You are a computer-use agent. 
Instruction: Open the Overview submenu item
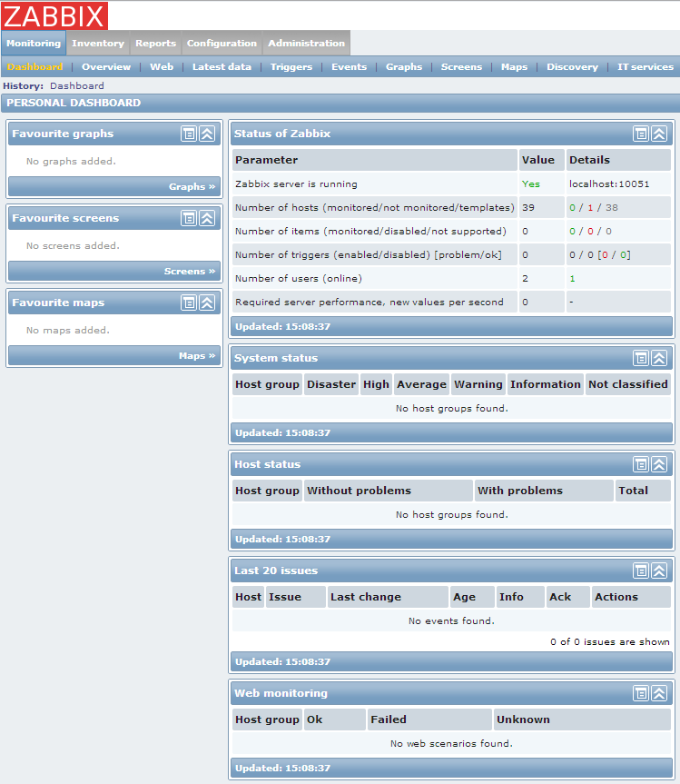106,67
